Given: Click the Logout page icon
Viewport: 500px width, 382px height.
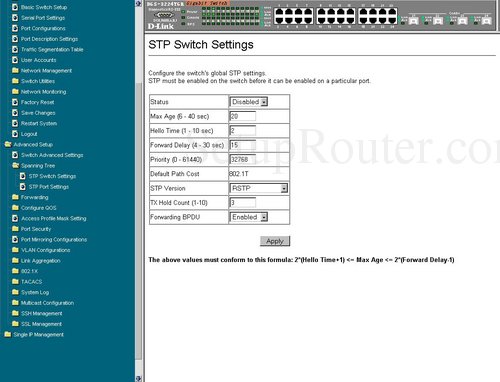Looking at the screenshot, I should pos(15,134).
